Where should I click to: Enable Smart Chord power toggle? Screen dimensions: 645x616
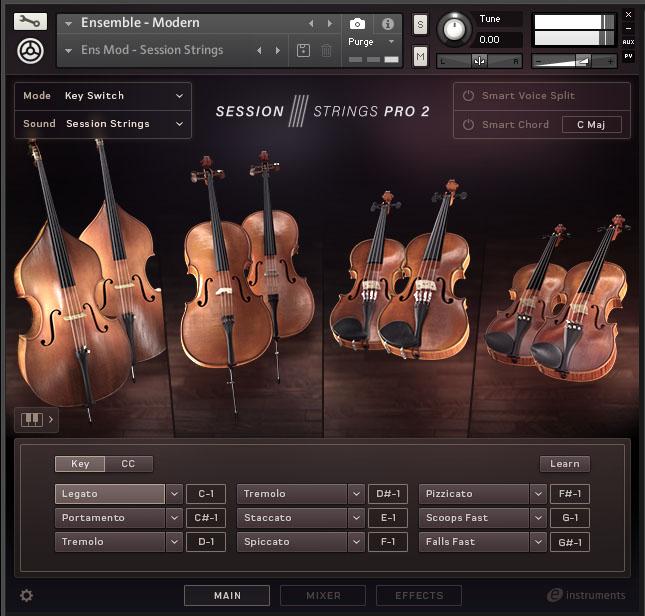[x=468, y=124]
